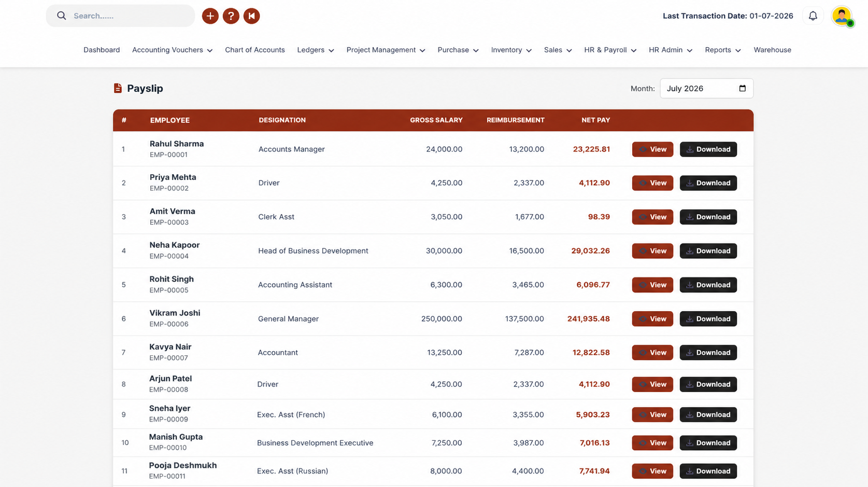Image resolution: width=868 pixels, height=487 pixels.
Task: Download Pooja Deshmukh's payslip
Action: (x=708, y=471)
